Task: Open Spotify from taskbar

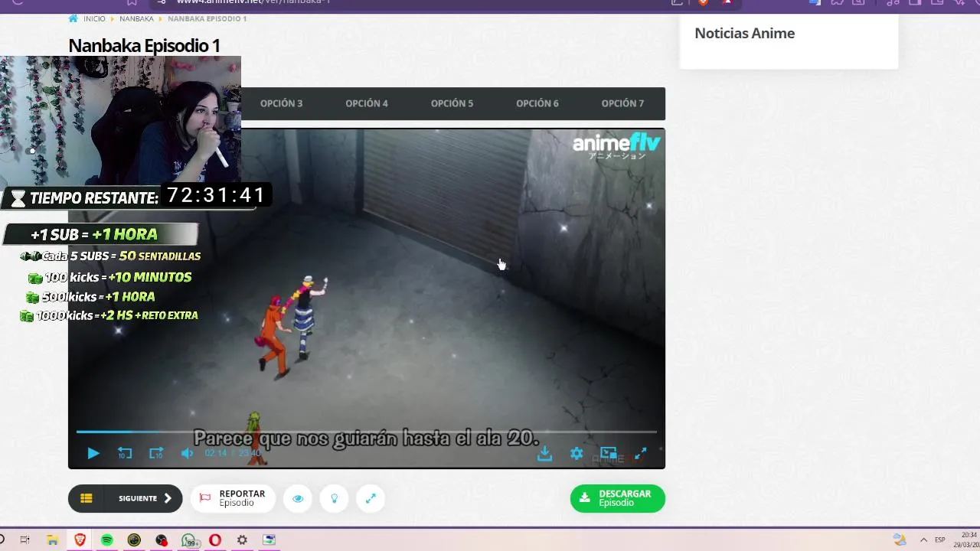Action: click(107, 540)
